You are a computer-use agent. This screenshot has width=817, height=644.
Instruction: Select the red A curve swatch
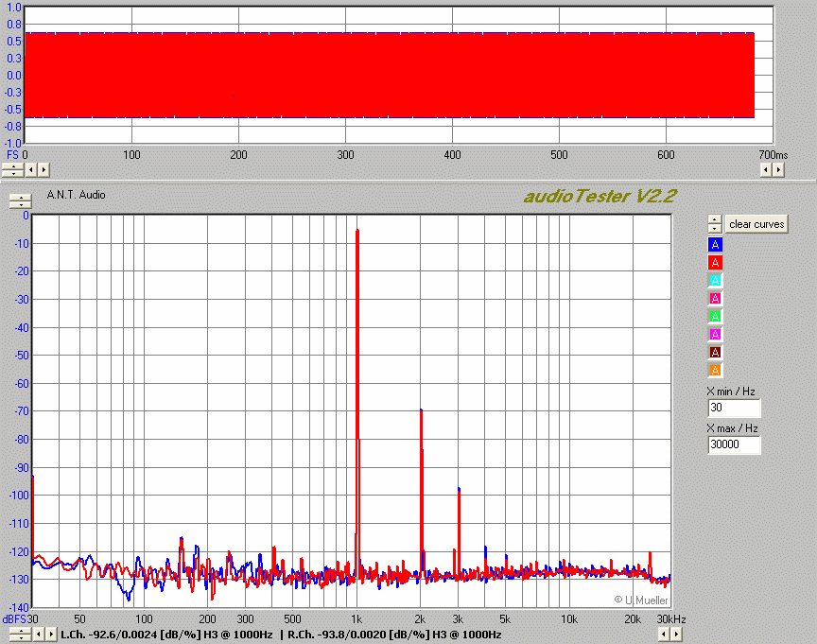click(715, 263)
